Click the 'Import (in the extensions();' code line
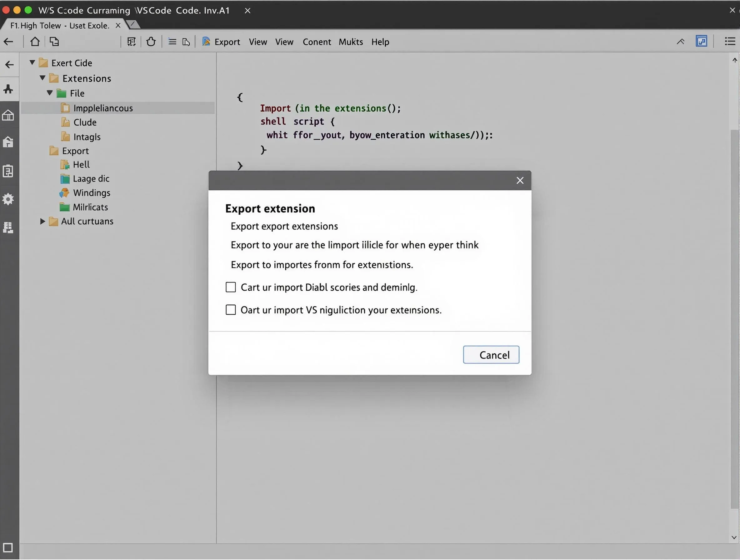Image resolution: width=740 pixels, height=560 pixels. (x=331, y=108)
